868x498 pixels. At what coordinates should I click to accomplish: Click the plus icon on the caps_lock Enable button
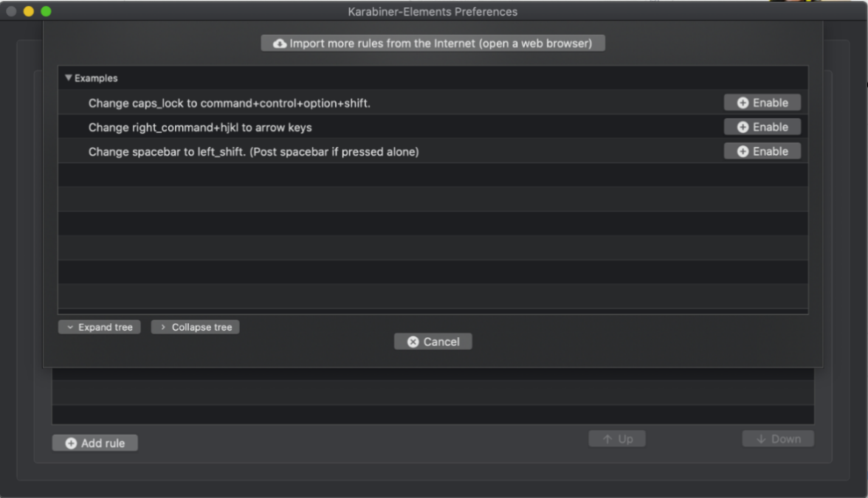(742, 102)
